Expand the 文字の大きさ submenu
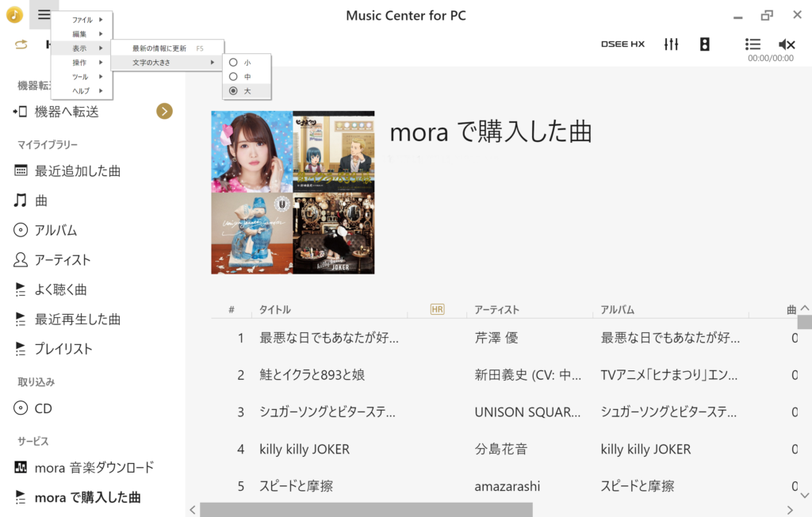Screen dimensions: 812x517 click(168, 62)
